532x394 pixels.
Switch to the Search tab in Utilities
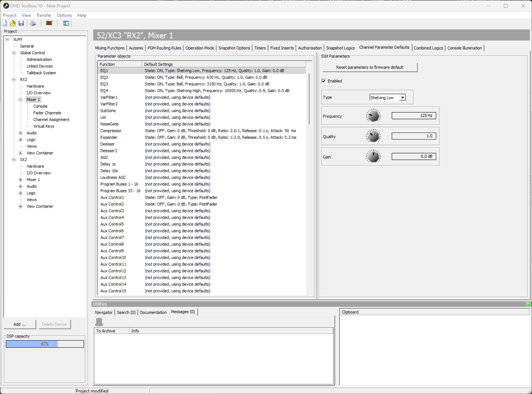[x=126, y=312]
